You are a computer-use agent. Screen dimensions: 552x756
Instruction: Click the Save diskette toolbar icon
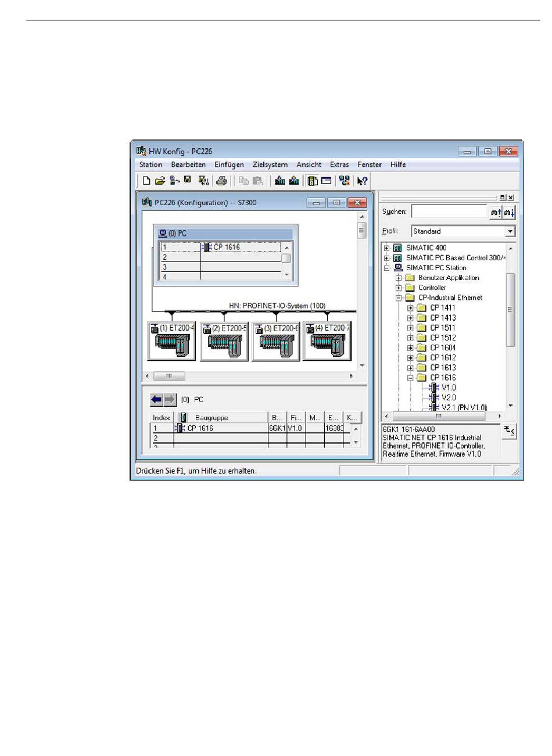pos(188,180)
